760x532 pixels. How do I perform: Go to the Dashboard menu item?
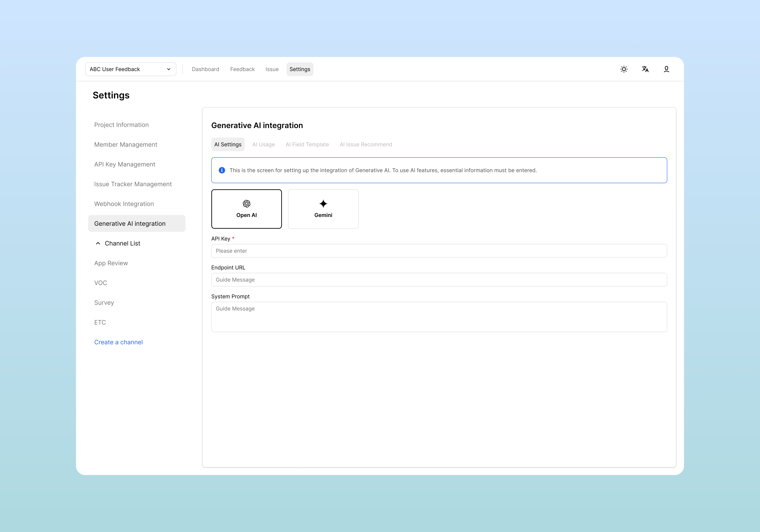pos(205,69)
